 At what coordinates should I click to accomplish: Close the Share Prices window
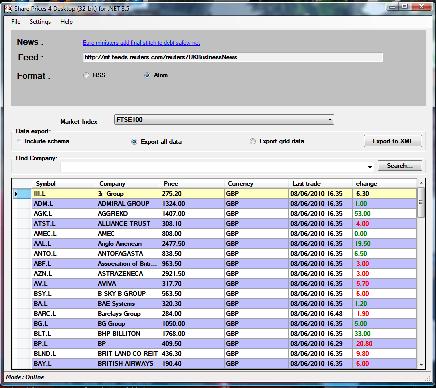(x=422, y=7)
